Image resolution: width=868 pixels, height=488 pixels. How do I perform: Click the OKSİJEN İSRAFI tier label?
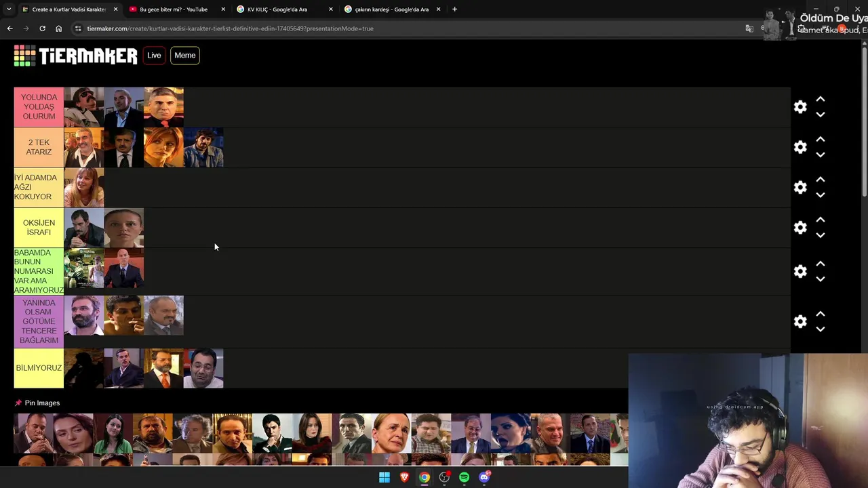click(39, 228)
